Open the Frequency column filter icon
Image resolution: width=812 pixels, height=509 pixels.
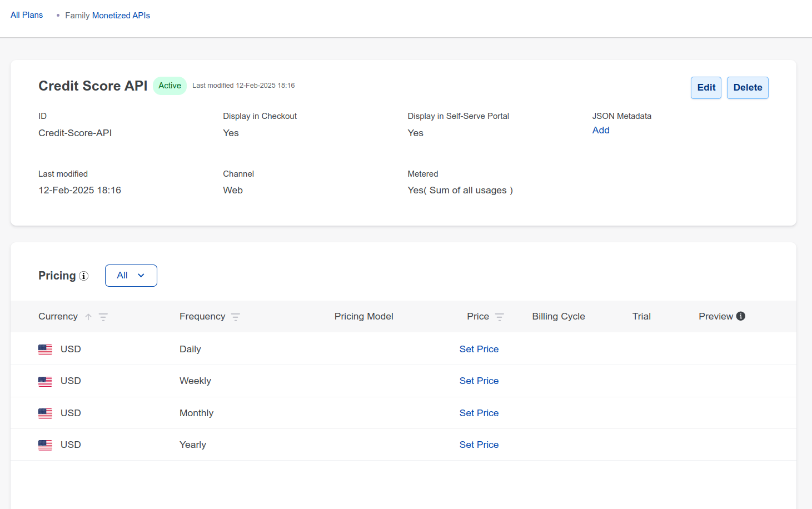(236, 317)
